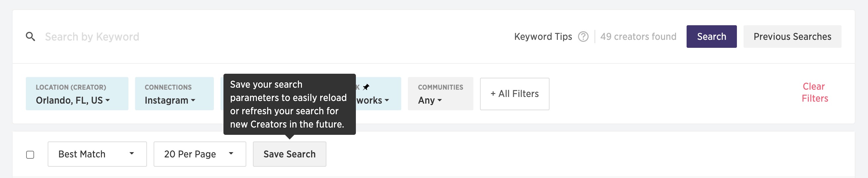Click the magnifying glass search icon

click(x=30, y=37)
